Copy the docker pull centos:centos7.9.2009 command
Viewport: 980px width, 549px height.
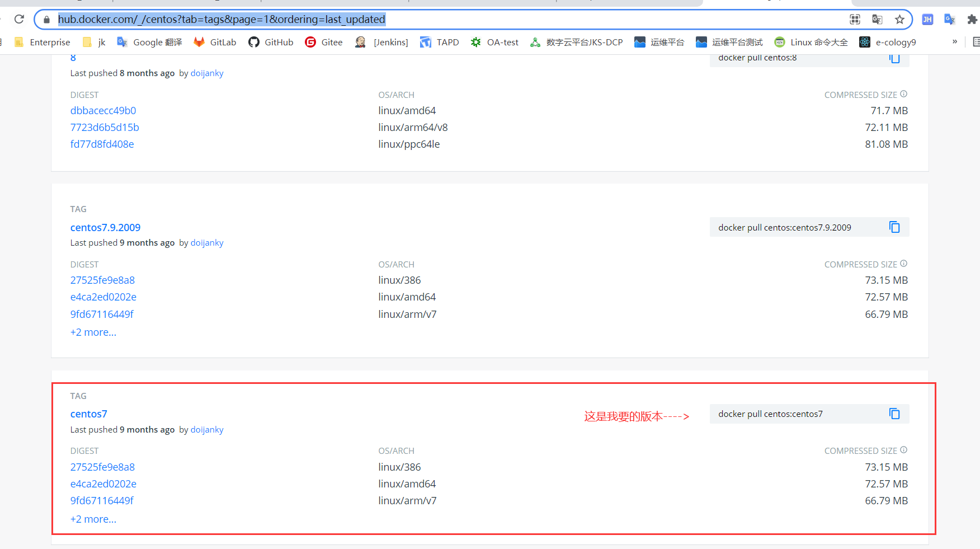(x=894, y=227)
